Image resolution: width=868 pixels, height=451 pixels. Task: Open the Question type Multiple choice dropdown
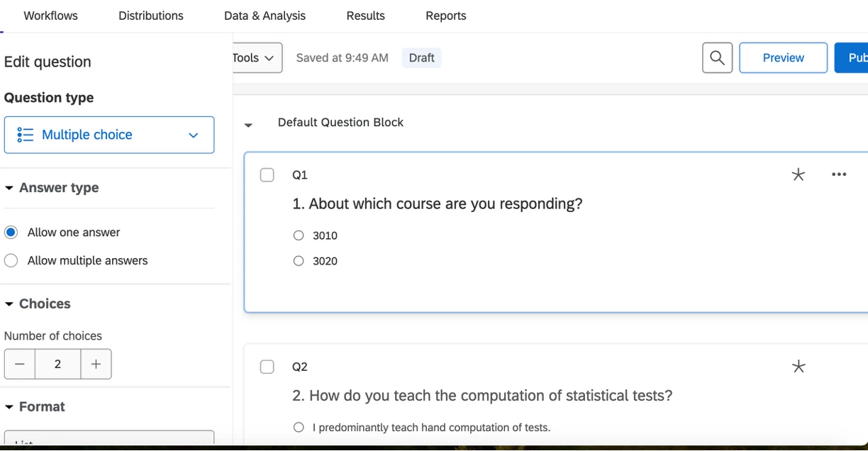109,135
